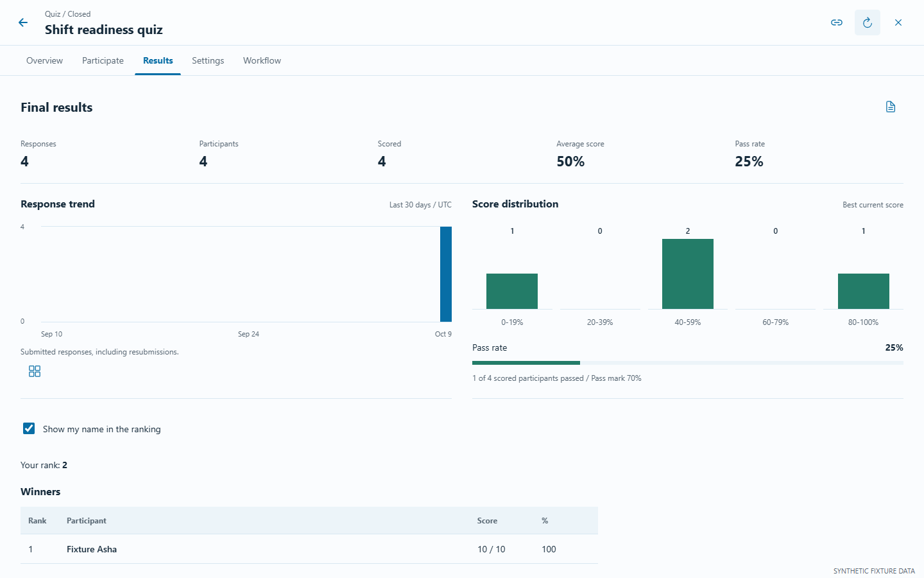Click the % column header
Viewport: 924px width, 578px height.
(x=545, y=521)
